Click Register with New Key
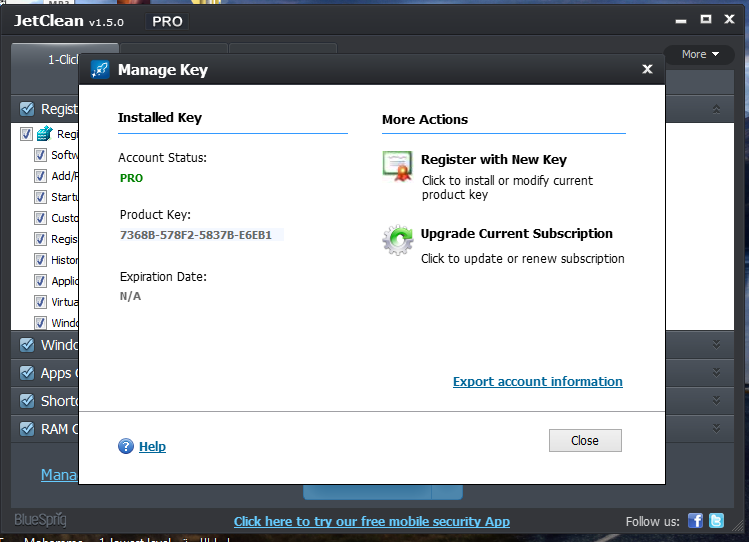 point(494,159)
